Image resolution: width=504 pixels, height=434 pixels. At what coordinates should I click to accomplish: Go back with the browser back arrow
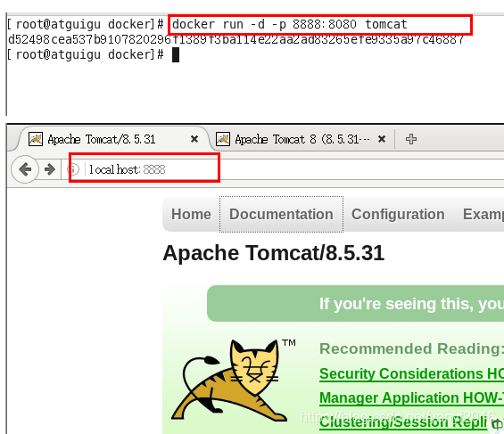[25, 169]
